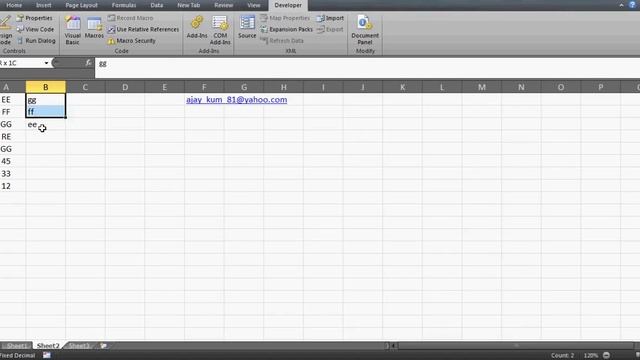Open COM Add-Ins dialog
The width and height of the screenshot is (640, 360).
[220, 31]
